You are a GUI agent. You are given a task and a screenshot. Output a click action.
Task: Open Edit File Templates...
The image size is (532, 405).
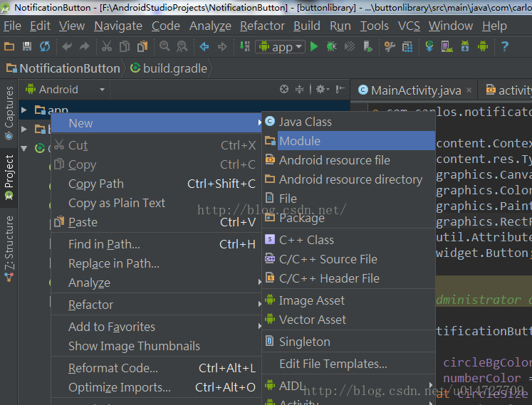pyautogui.click(x=349, y=364)
